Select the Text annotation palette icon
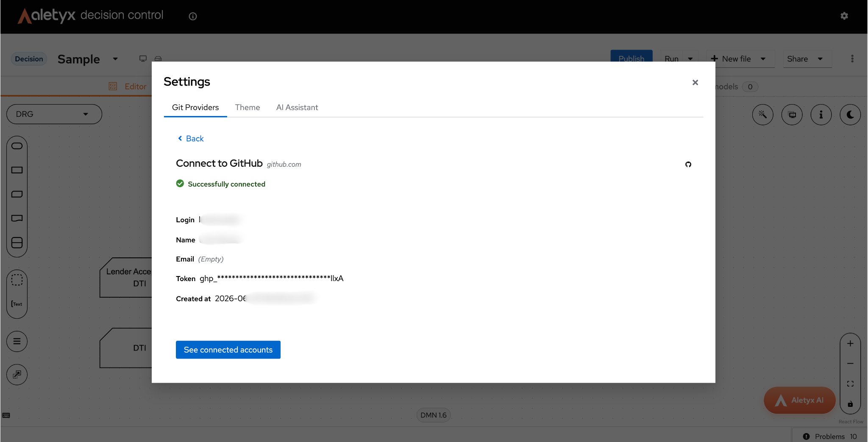The width and height of the screenshot is (868, 442). tap(17, 304)
